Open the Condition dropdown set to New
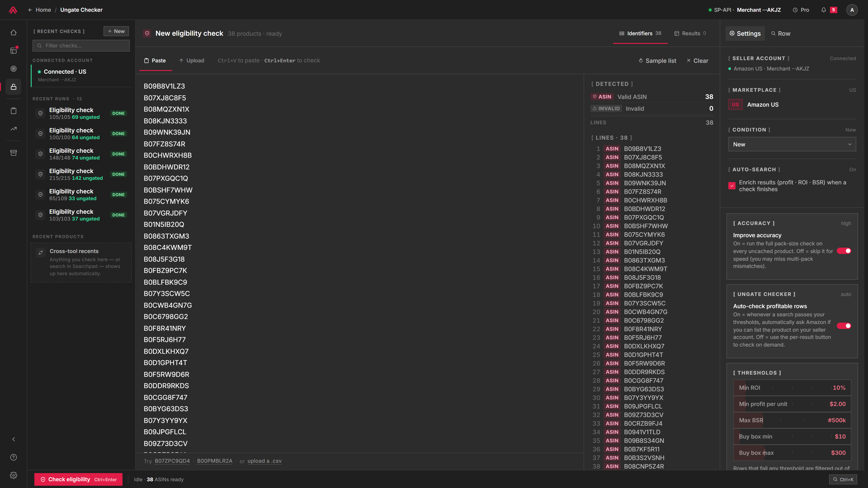This screenshot has height=488, width=868. (792, 144)
